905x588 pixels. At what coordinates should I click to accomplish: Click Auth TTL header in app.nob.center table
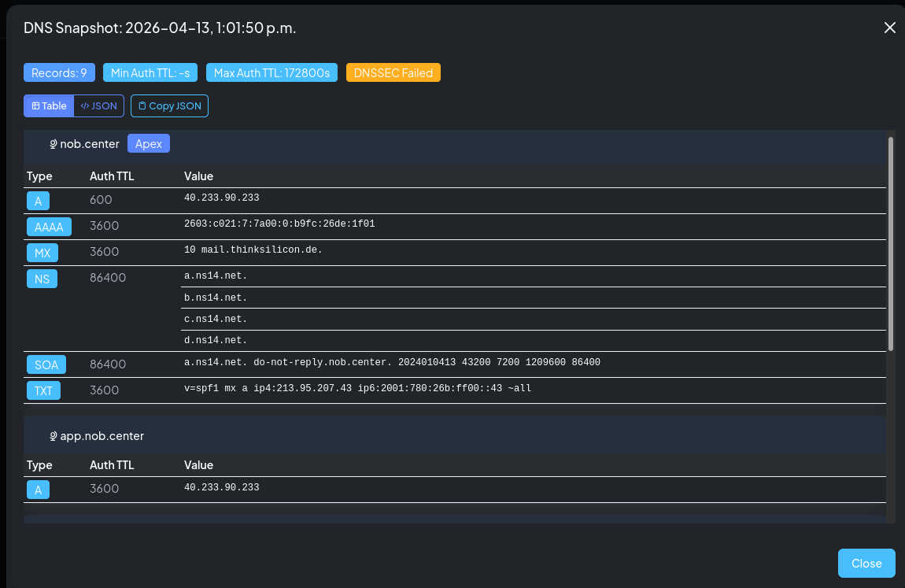point(112,465)
